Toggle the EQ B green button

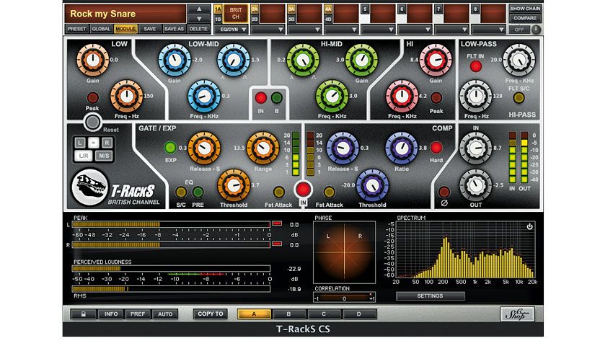coord(276,97)
